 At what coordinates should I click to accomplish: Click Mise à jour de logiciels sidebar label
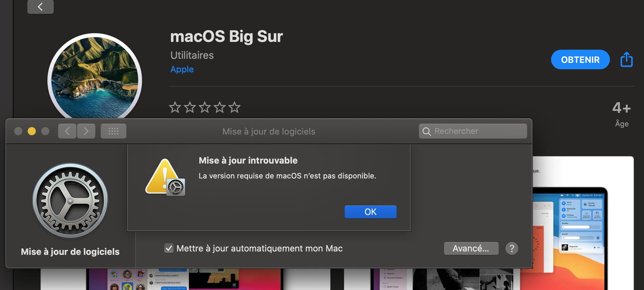[70, 252]
